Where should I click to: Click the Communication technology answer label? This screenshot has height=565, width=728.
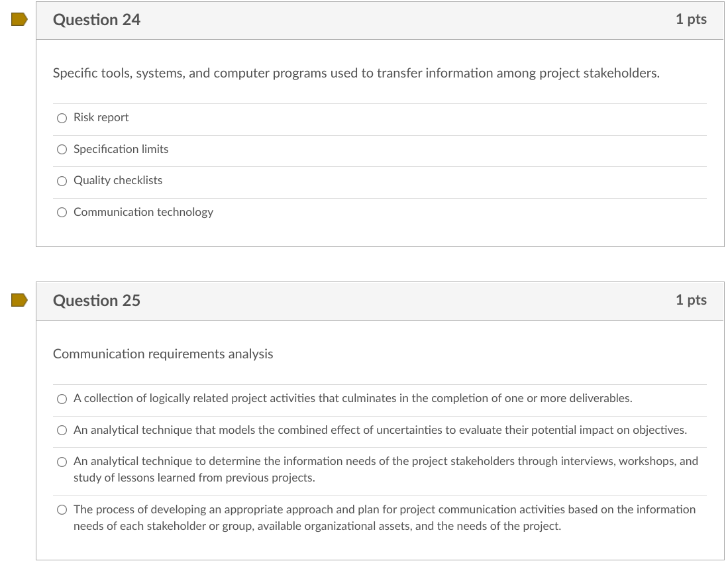[x=143, y=212]
